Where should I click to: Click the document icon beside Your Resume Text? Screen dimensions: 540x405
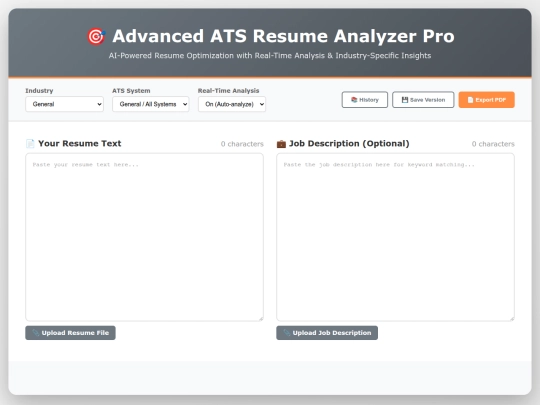[30, 144]
